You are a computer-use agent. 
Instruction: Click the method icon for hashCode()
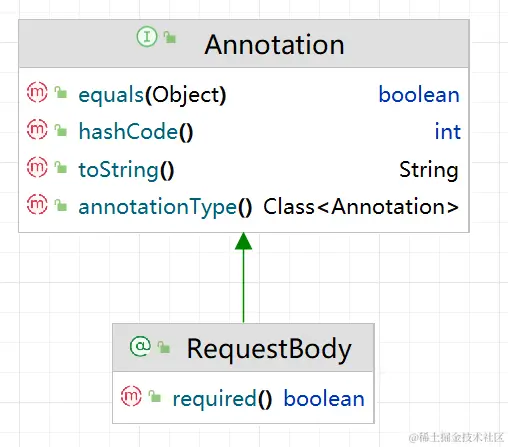37,130
